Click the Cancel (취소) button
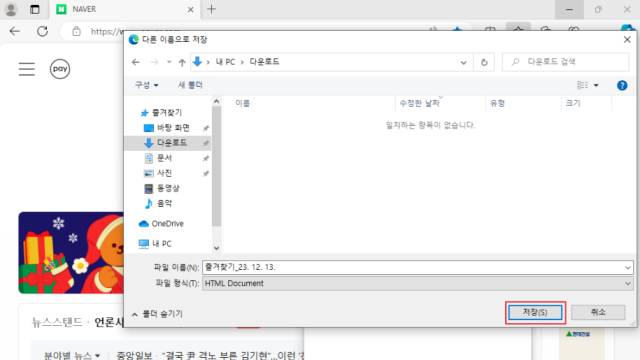The height and width of the screenshot is (360, 640). pos(598,312)
